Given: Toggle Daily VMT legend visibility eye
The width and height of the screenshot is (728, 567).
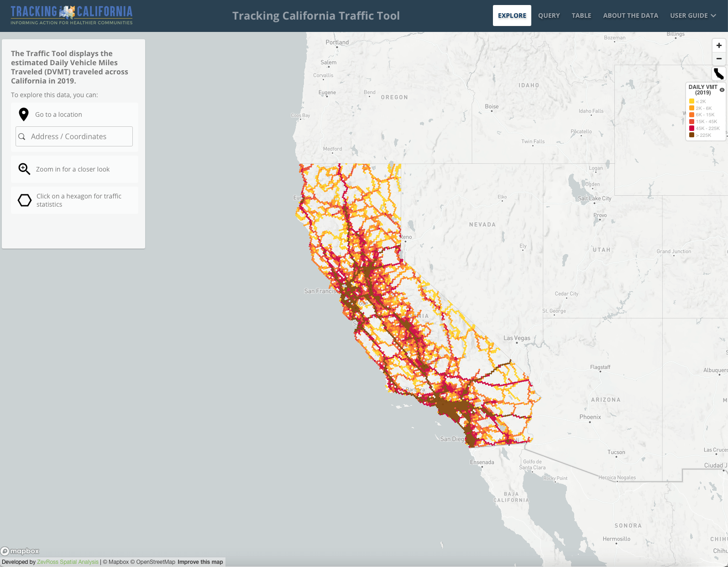Looking at the screenshot, I should [x=722, y=90].
